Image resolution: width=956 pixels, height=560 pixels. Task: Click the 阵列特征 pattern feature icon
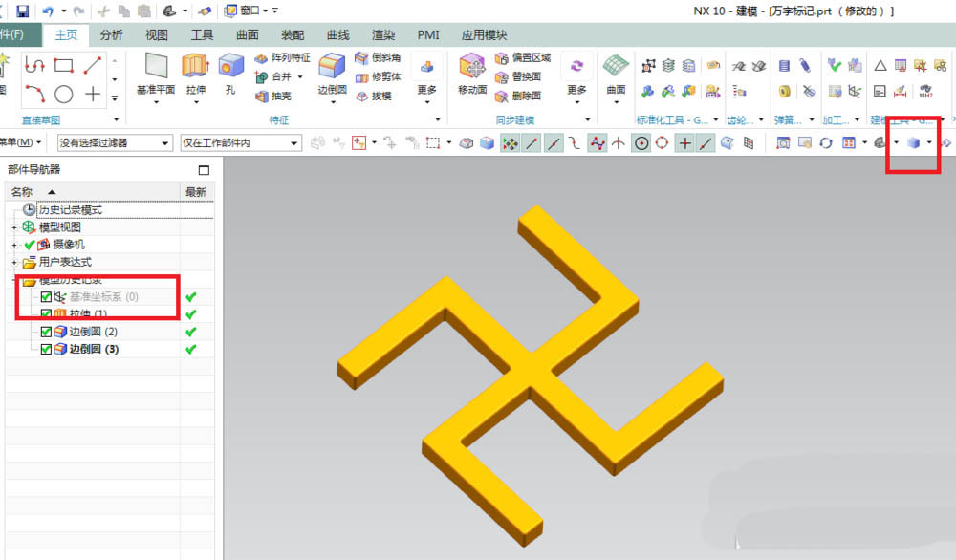[261, 58]
